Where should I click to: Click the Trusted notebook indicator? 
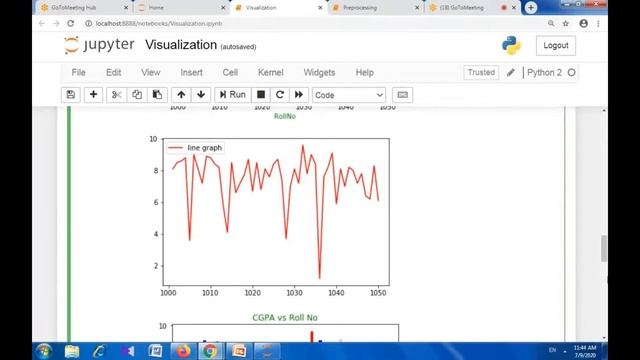coord(481,72)
